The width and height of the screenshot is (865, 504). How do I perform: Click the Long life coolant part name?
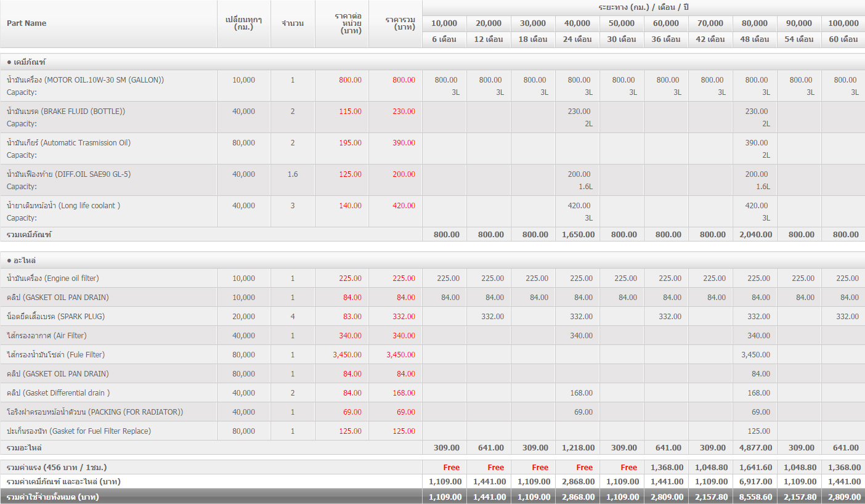click(63, 206)
